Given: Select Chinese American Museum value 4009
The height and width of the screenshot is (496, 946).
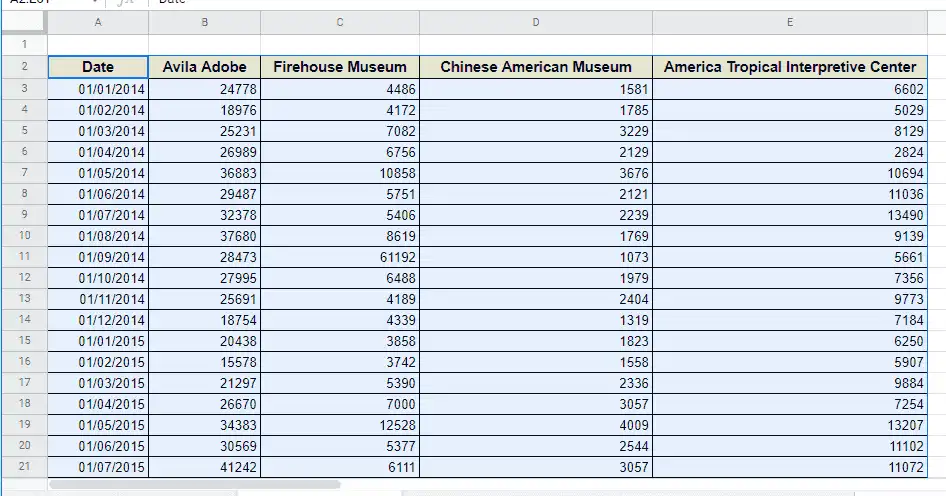Looking at the screenshot, I should tap(536, 425).
